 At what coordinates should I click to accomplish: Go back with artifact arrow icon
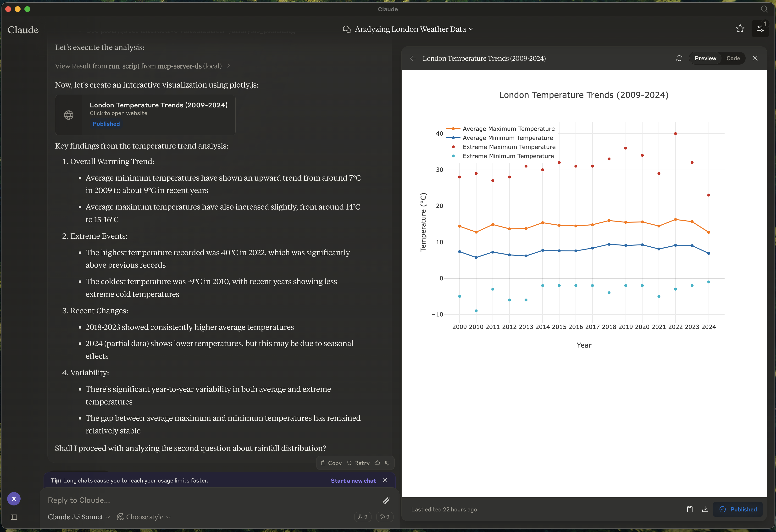point(413,58)
